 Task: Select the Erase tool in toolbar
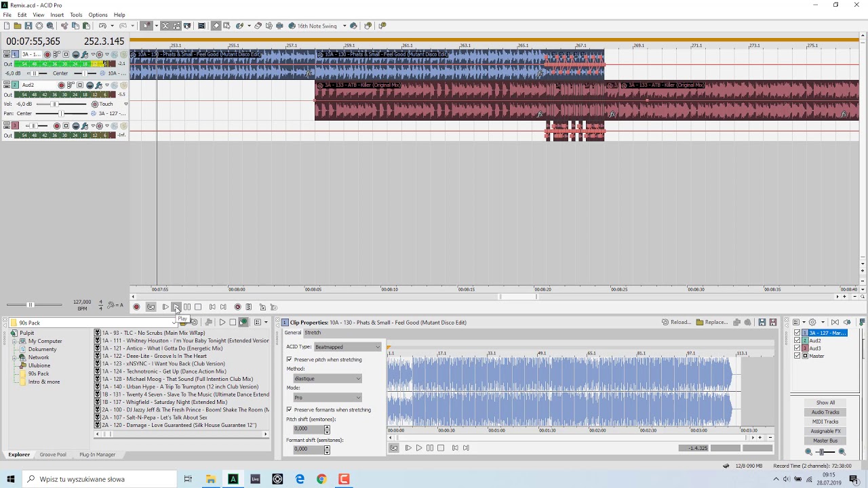coord(258,26)
